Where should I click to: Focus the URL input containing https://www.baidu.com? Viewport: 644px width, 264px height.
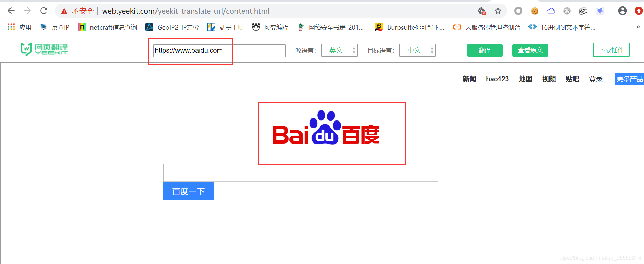(x=219, y=50)
